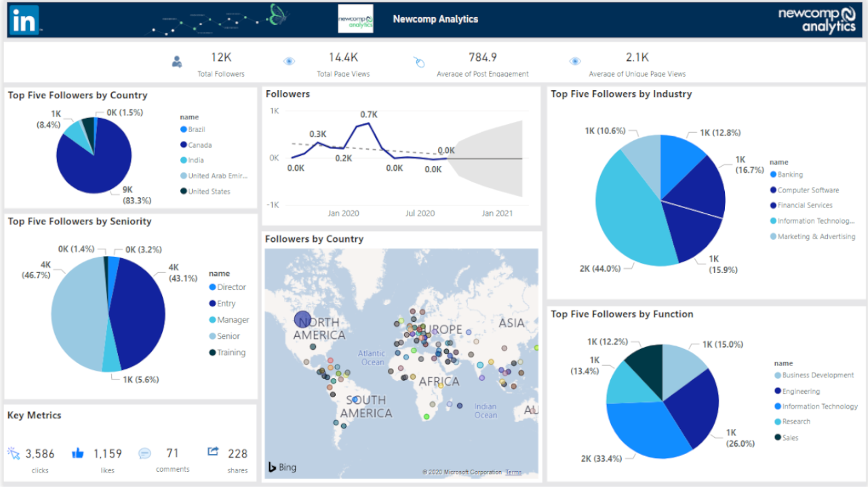Viewport: 868px width, 488px height.
Task: Click the Total Page Views eye icon
Action: [x=289, y=62]
